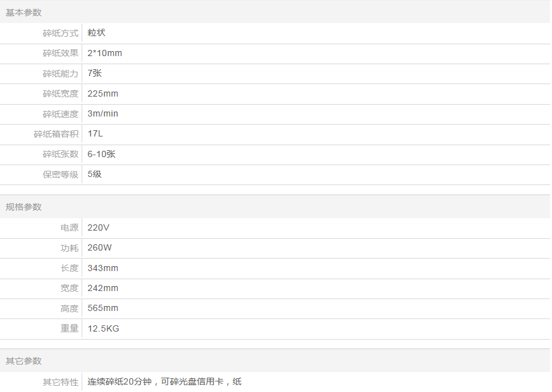
Task: Click the 基本参数 section header
Action: [x=24, y=12]
